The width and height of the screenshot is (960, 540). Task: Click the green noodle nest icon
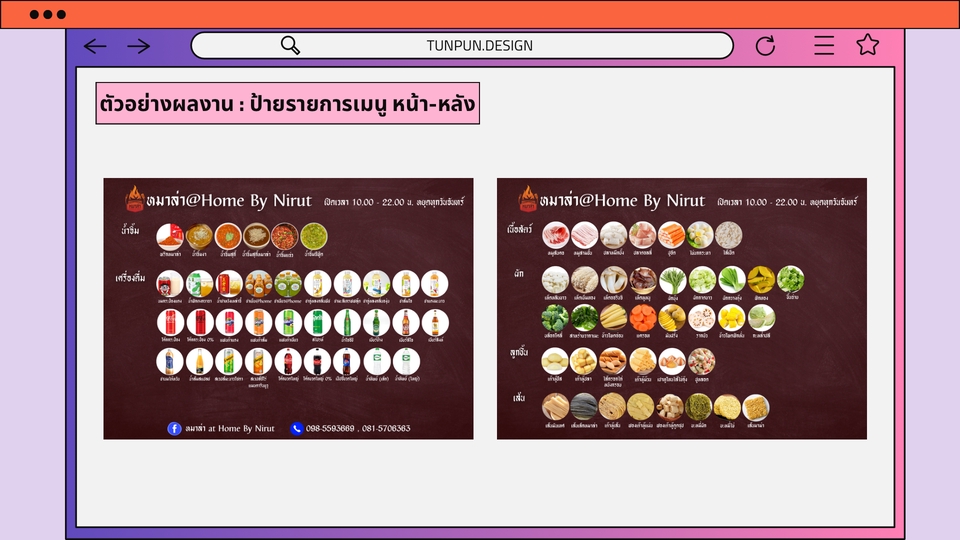[698, 408]
